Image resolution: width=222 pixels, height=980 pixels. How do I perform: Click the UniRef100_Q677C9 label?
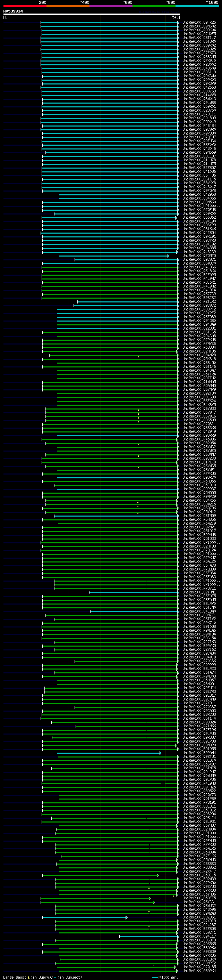199,294
